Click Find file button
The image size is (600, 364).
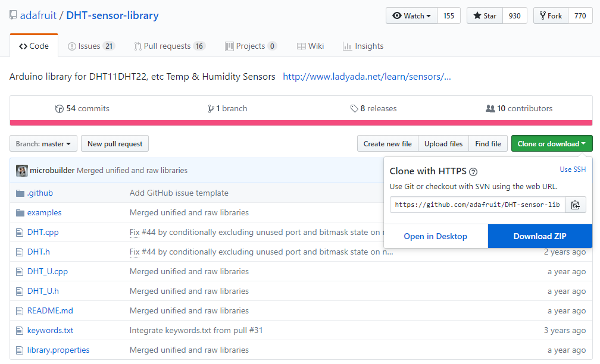click(x=488, y=144)
